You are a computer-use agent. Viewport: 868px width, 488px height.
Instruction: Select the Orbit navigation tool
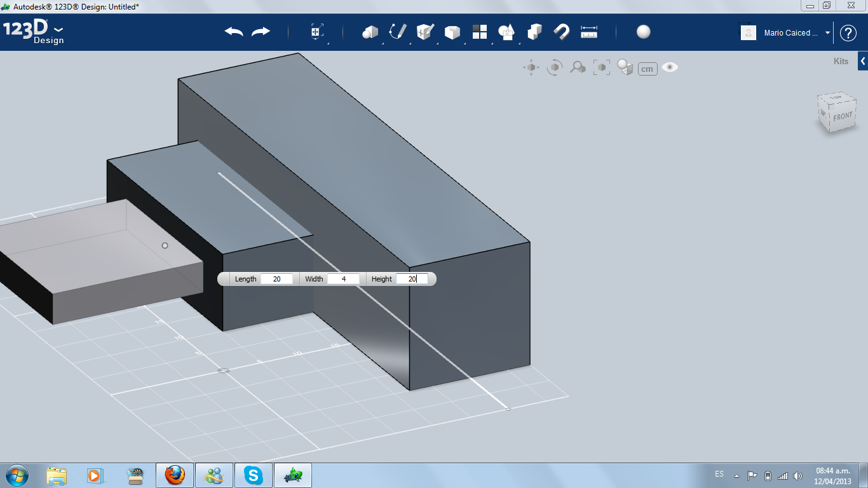click(x=555, y=67)
